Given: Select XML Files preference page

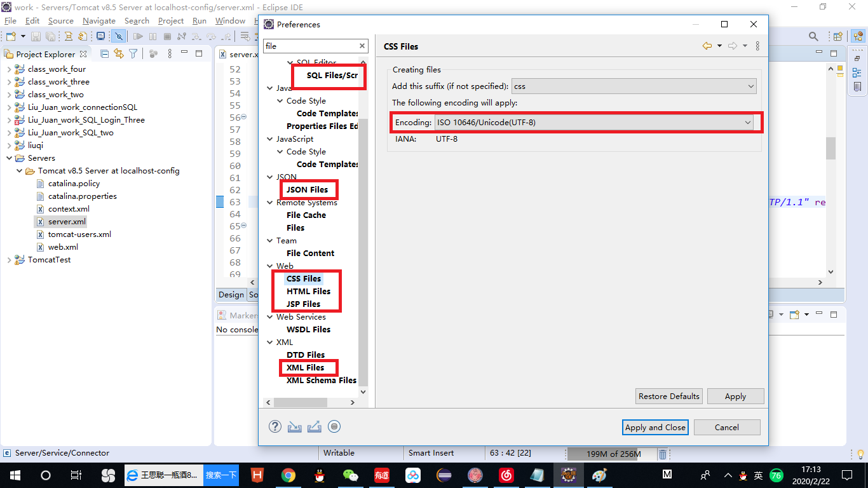Looking at the screenshot, I should 305,368.
